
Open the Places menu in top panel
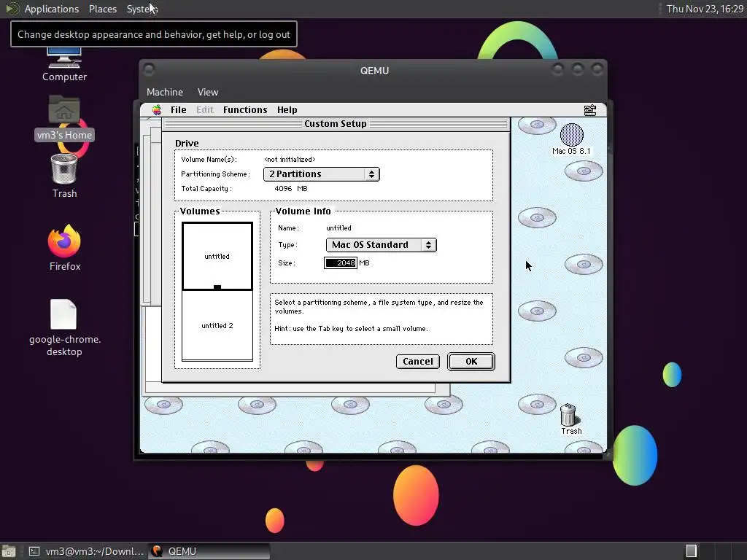click(x=102, y=9)
